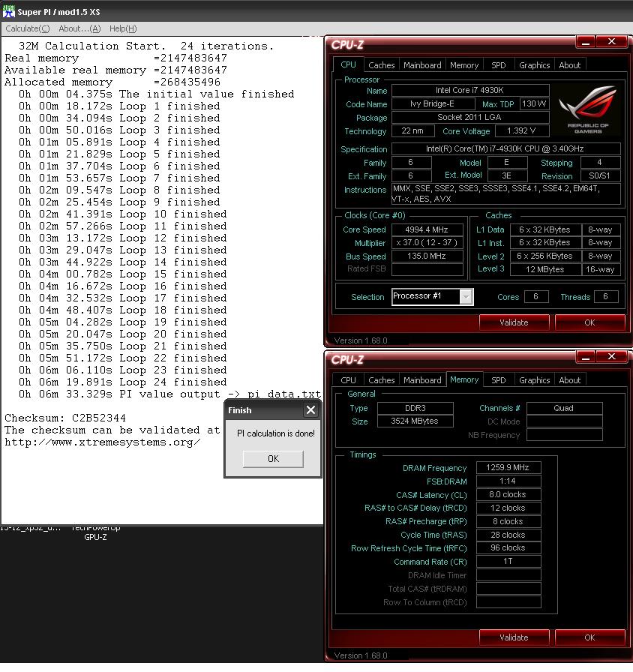Image resolution: width=633 pixels, height=672 pixels.
Task: Open the GPU-Z desktop shortcut
Action: (x=95, y=533)
